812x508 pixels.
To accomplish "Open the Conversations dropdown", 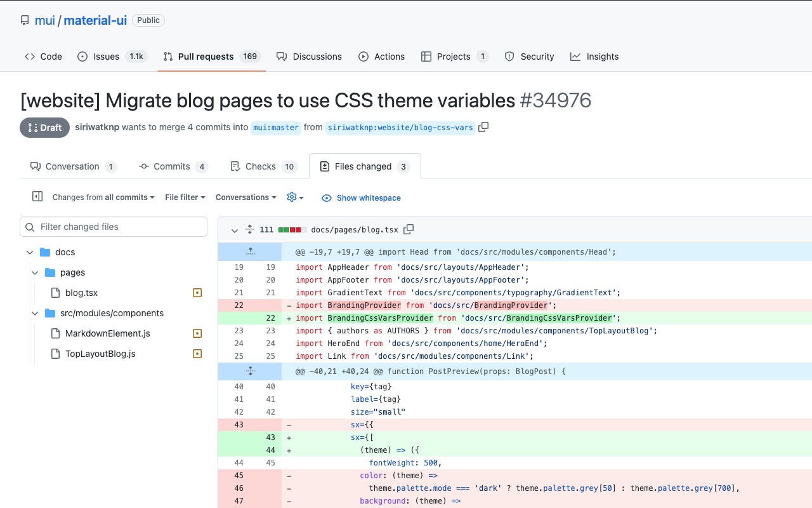I will click(246, 197).
